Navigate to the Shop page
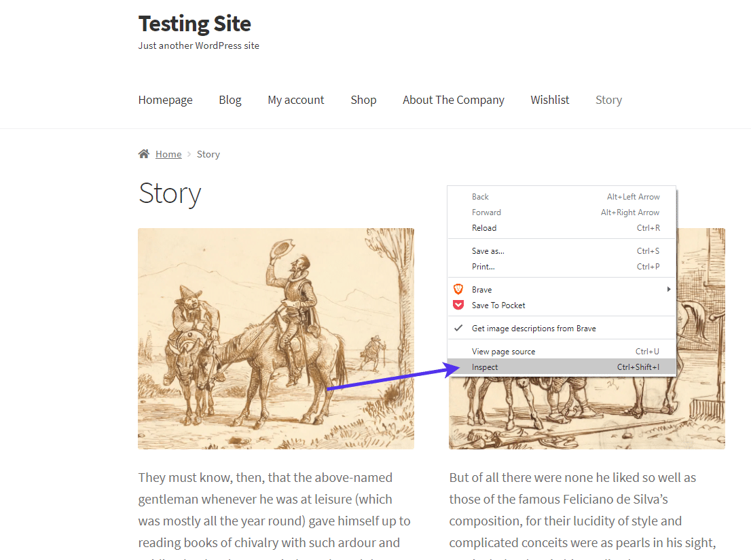This screenshot has height=560, width=751. click(x=363, y=100)
